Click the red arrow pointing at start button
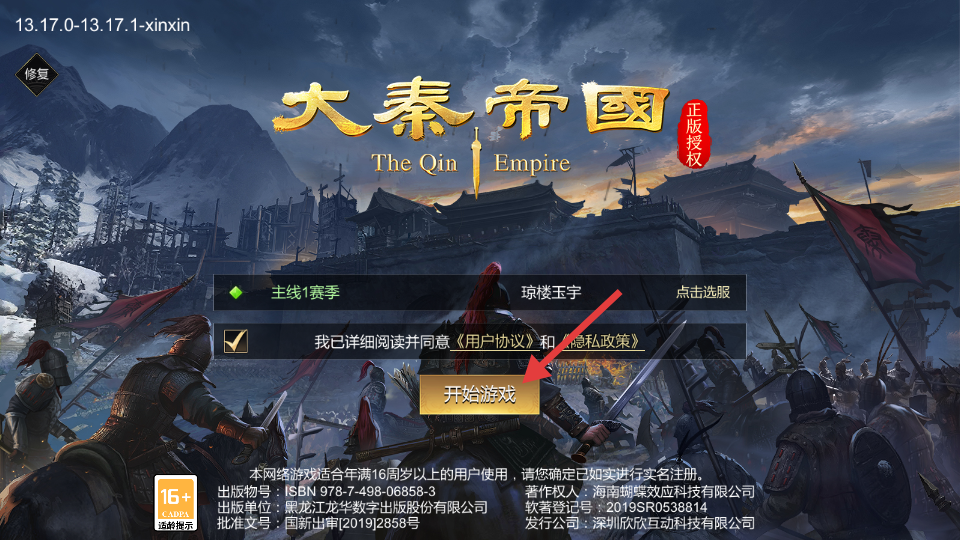 (574, 337)
